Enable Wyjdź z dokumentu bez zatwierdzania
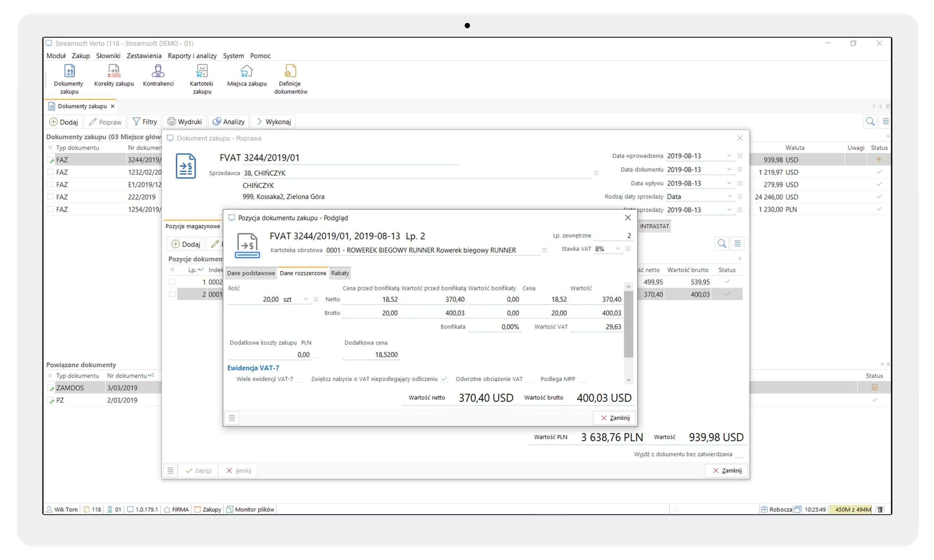The width and height of the screenshot is (934, 560). pyautogui.click(x=739, y=455)
